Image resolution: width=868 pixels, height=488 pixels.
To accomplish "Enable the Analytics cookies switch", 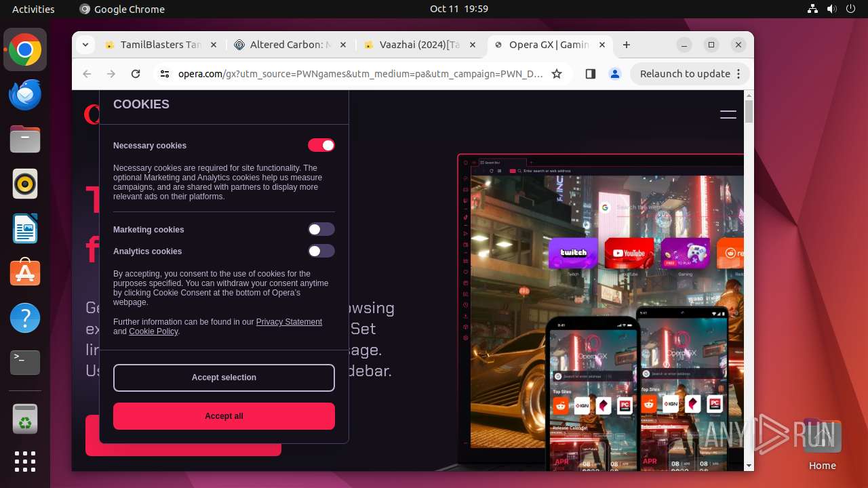I will coord(321,251).
